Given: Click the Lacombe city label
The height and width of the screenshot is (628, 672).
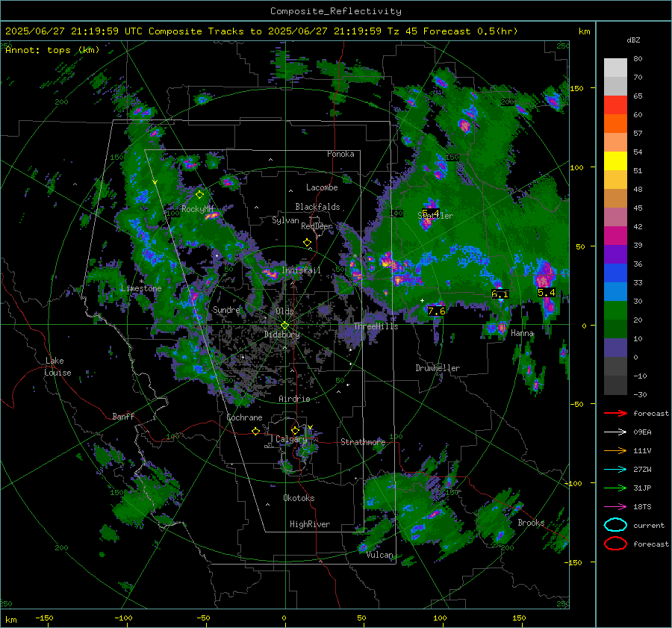Looking at the screenshot, I should click(x=322, y=187).
